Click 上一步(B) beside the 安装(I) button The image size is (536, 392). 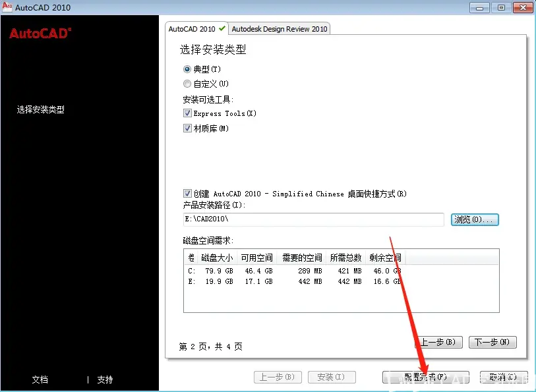coord(278,377)
